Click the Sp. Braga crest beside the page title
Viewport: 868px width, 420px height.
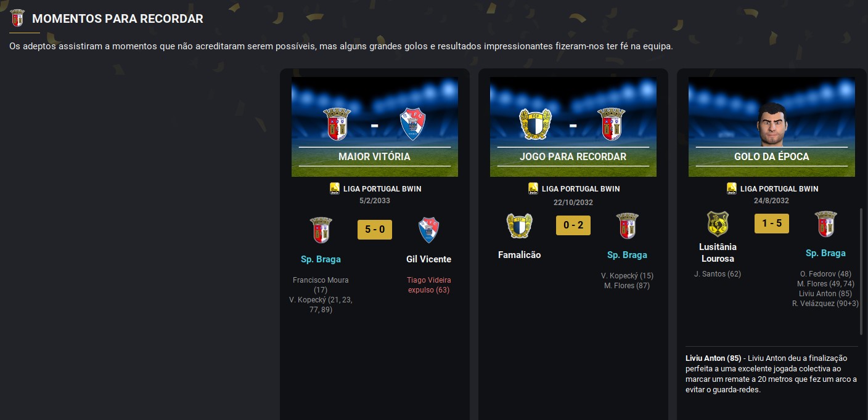point(17,18)
